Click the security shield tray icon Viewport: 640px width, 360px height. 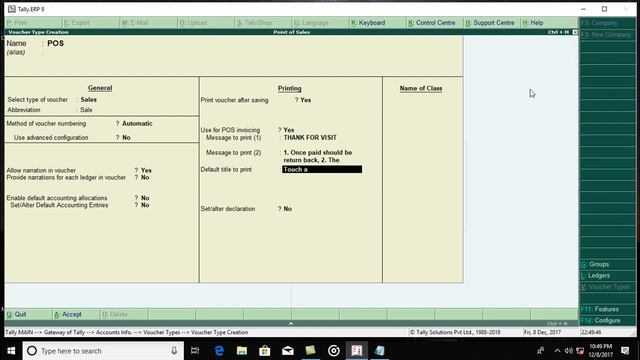(x=580, y=351)
